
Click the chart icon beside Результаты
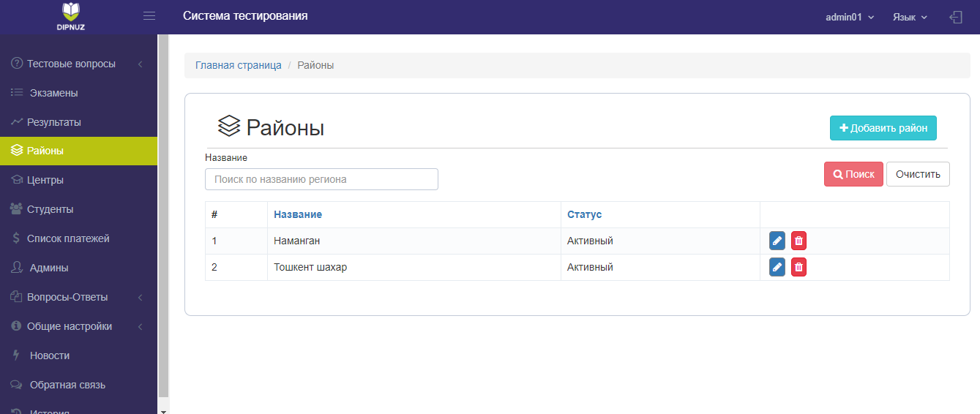click(x=17, y=122)
